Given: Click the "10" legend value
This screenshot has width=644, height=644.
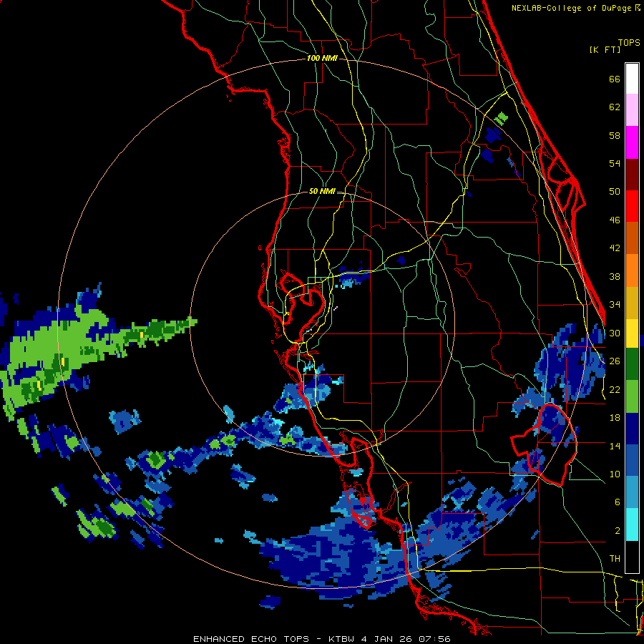Looking at the screenshot, I should pyautogui.click(x=615, y=474).
